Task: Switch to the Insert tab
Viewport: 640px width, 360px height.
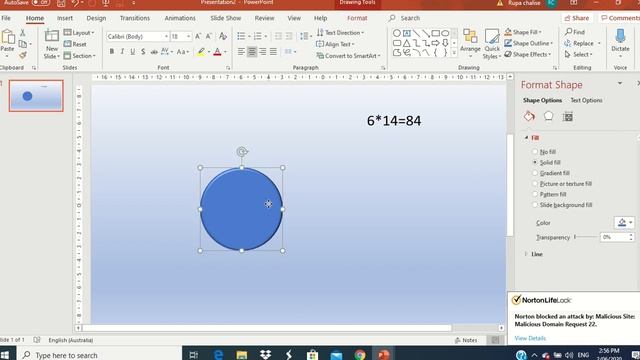Action: click(65, 18)
